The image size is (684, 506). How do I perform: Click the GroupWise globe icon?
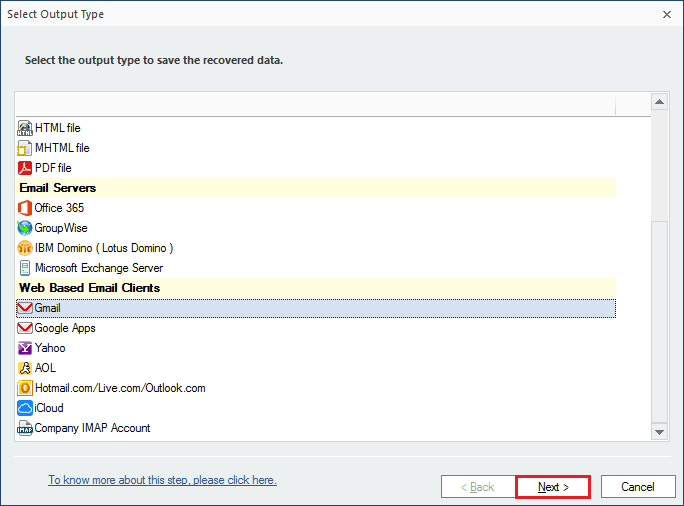coord(25,228)
